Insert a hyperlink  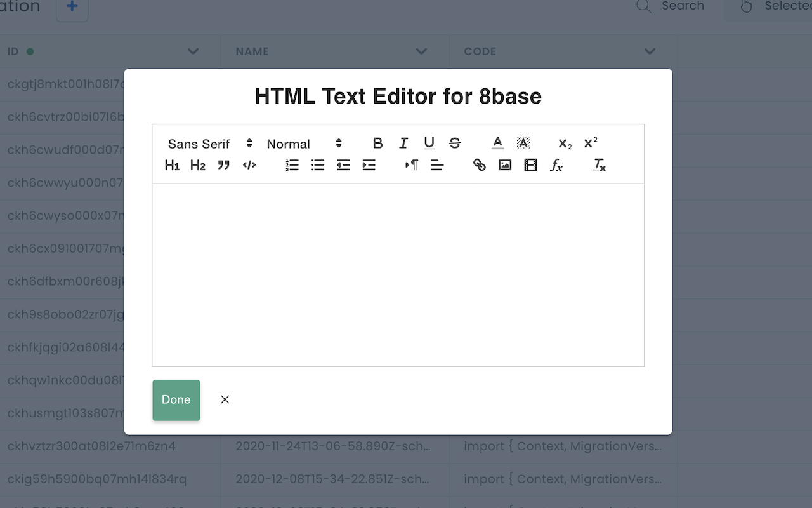pyautogui.click(x=480, y=165)
